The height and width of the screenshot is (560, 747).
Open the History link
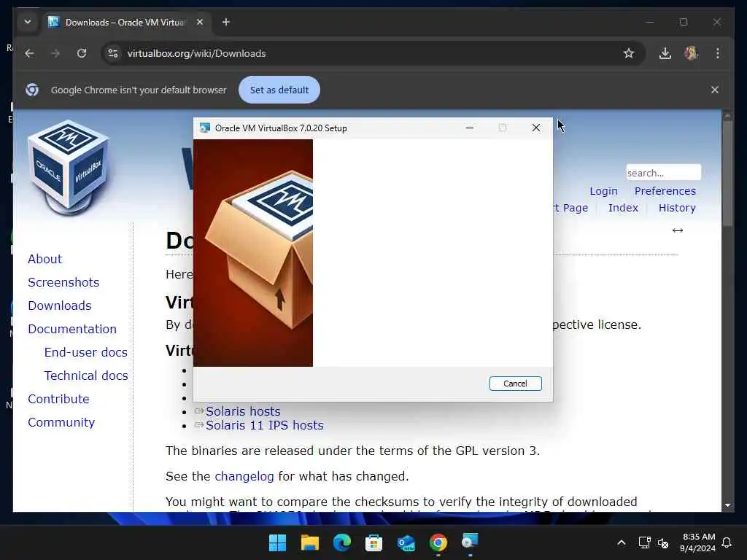click(x=677, y=208)
